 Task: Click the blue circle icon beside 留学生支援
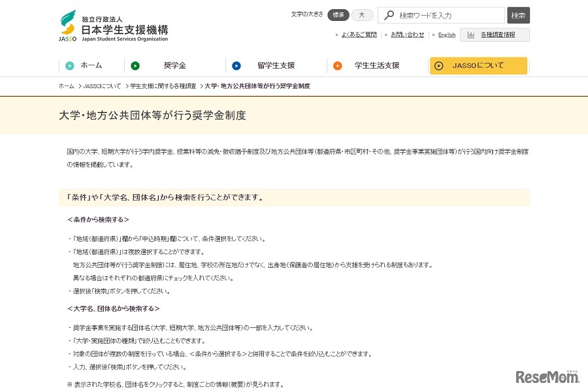pyautogui.click(x=236, y=65)
